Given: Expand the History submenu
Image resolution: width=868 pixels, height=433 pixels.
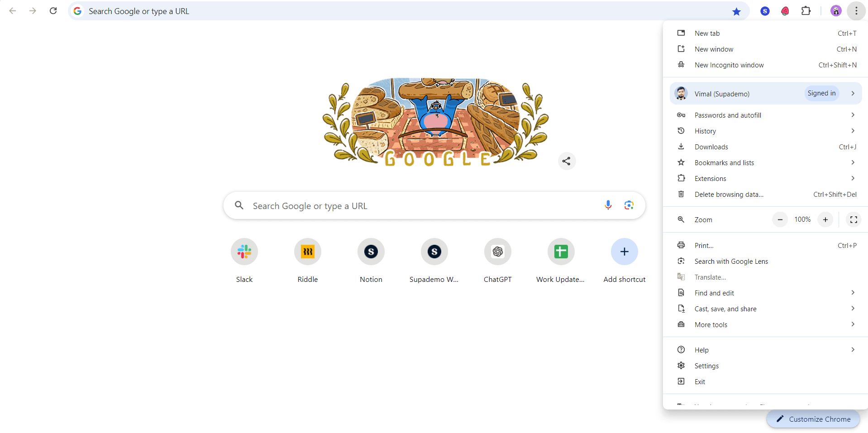Looking at the screenshot, I should [765, 131].
